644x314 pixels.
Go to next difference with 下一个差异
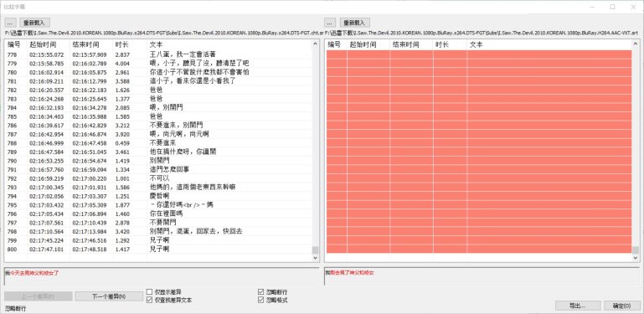coord(109,296)
